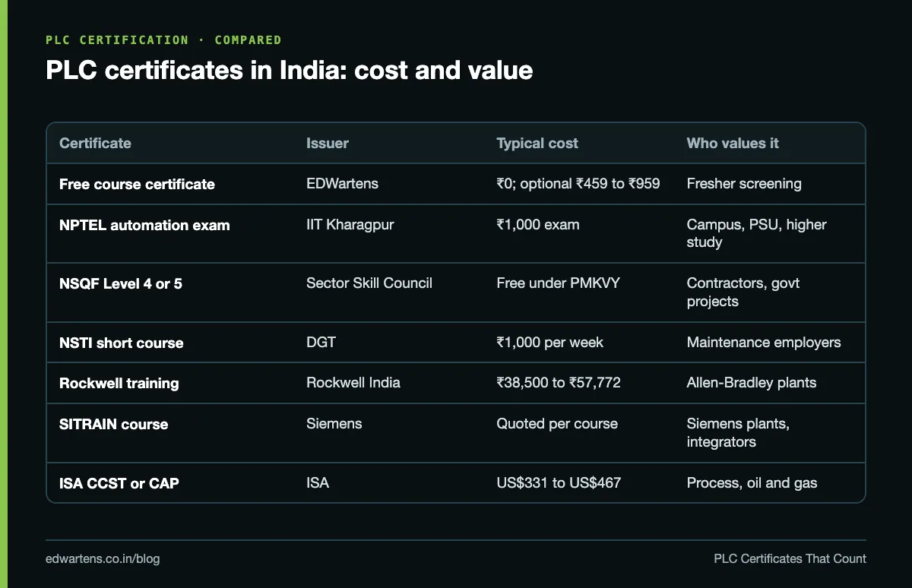The height and width of the screenshot is (588, 912).
Task: Click the '₹38,500 to ₹57,772' cost cell
Action: (x=559, y=383)
